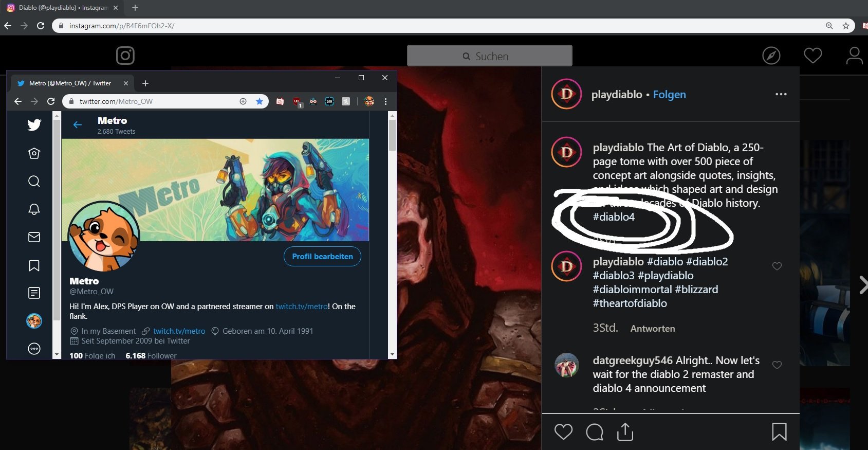The height and width of the screenshot is (450, 868).
Task: Click the Twitter bird home logo
Action: pyautogui.click(x=34, y=124)
